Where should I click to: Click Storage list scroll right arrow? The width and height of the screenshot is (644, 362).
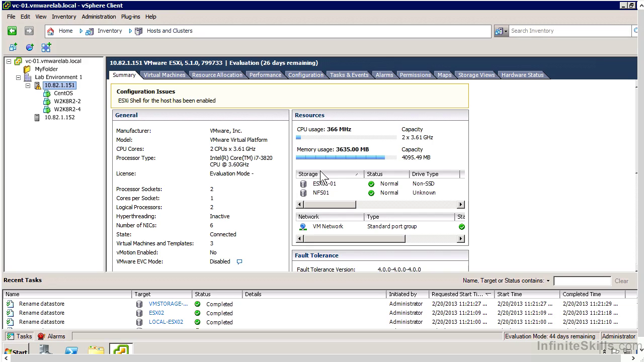460,205
